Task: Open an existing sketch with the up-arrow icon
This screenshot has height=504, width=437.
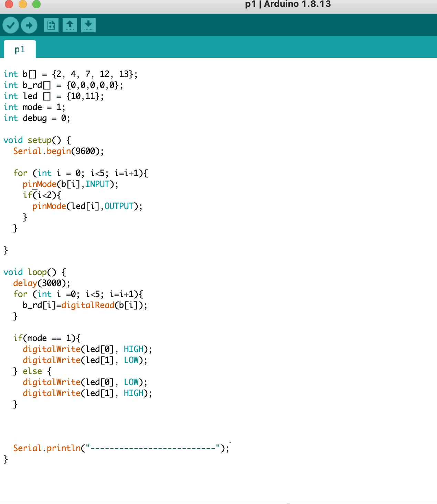Action: coord(70,25)
